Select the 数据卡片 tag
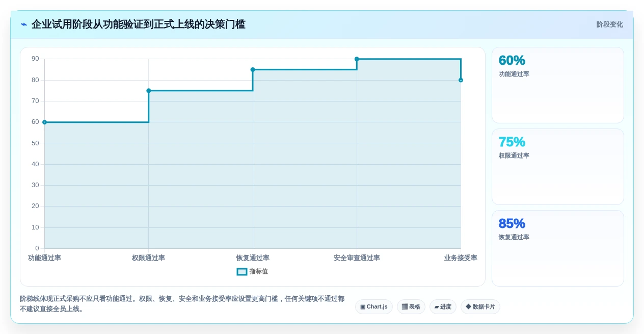The image size is (644, 334). pos(480,306)
